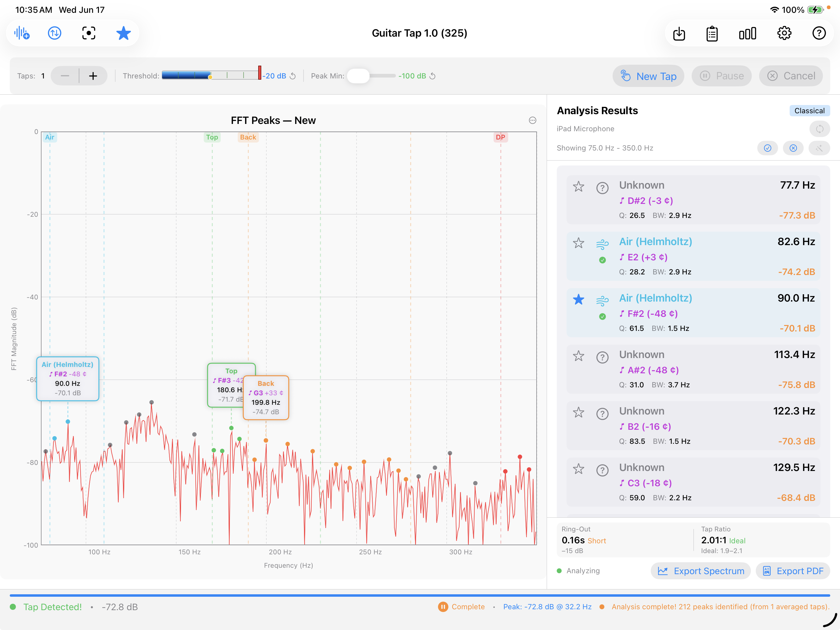Tap mode question icon for 129.5 Hz
The height and width of the screenshot is (630, 840).
[x=602, y=470]
